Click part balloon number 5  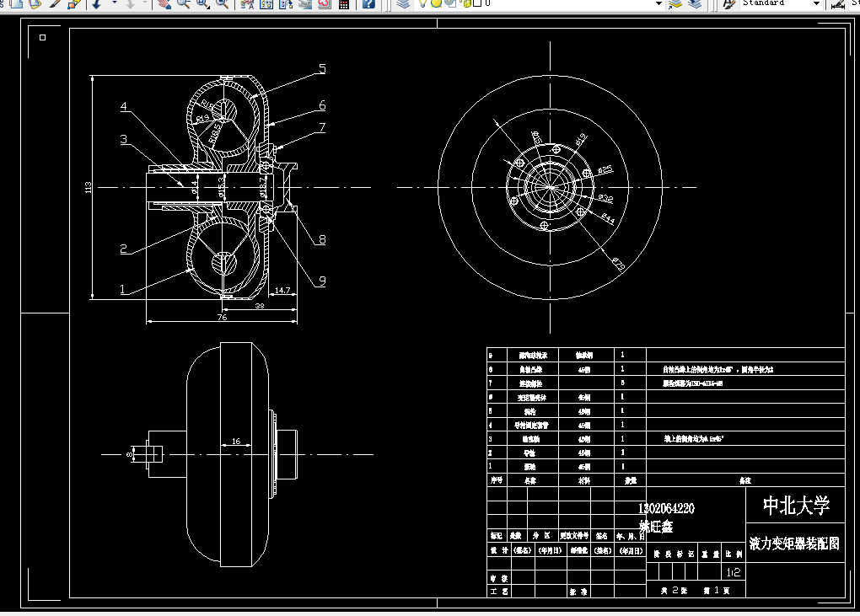[322, 68]
